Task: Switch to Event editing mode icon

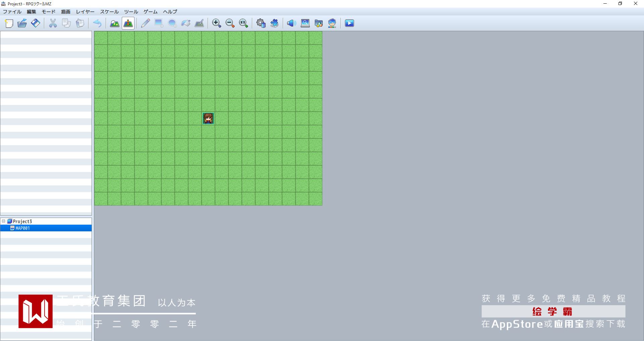Action: 128,23
